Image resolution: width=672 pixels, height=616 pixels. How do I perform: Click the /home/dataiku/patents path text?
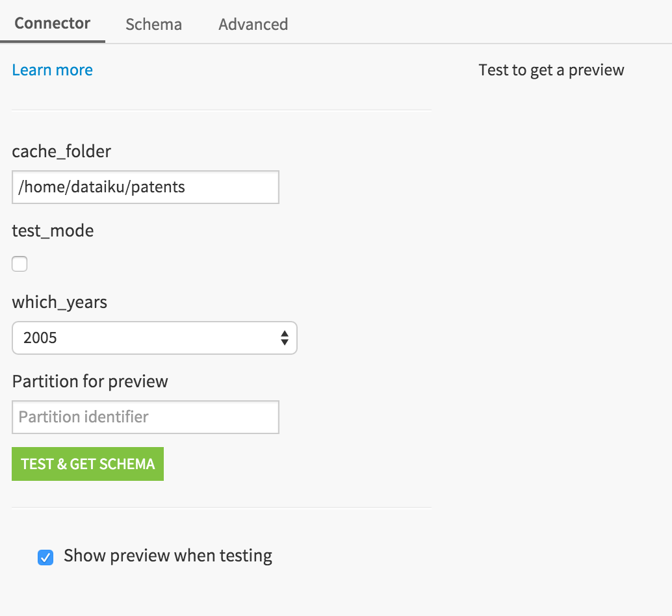pos(101,187)
